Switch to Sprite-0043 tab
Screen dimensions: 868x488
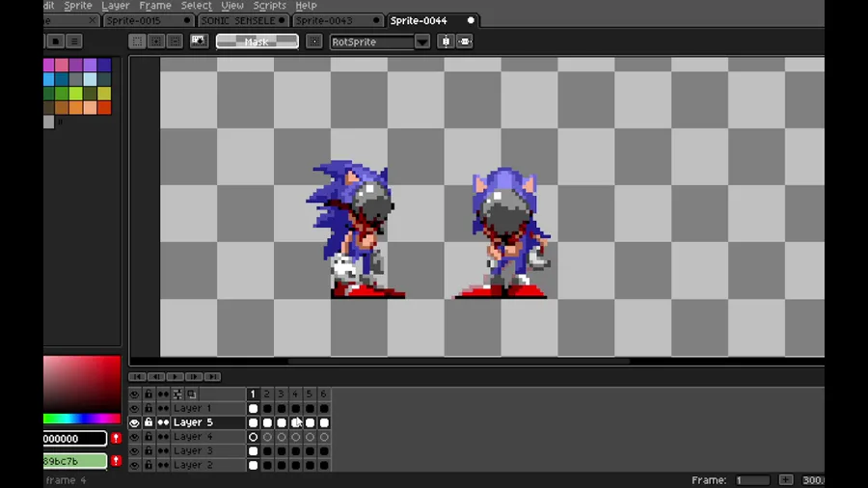click(x=338, y=20)
